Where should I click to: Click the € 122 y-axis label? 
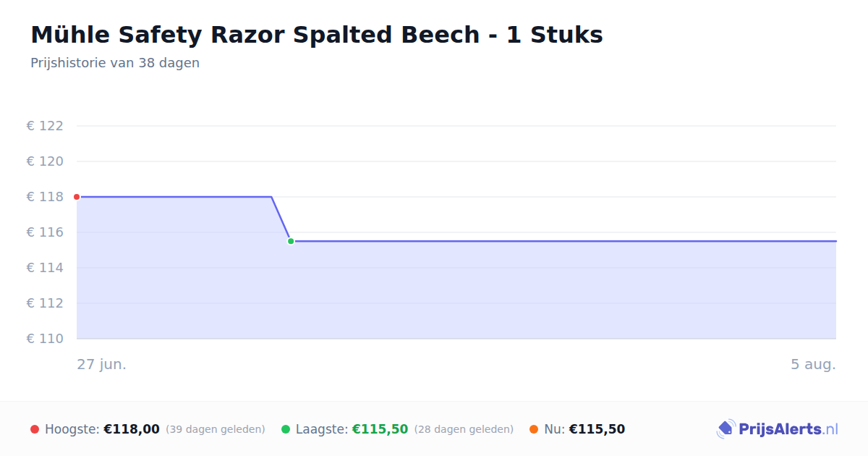pyautogui.click(x=45, y=126)
